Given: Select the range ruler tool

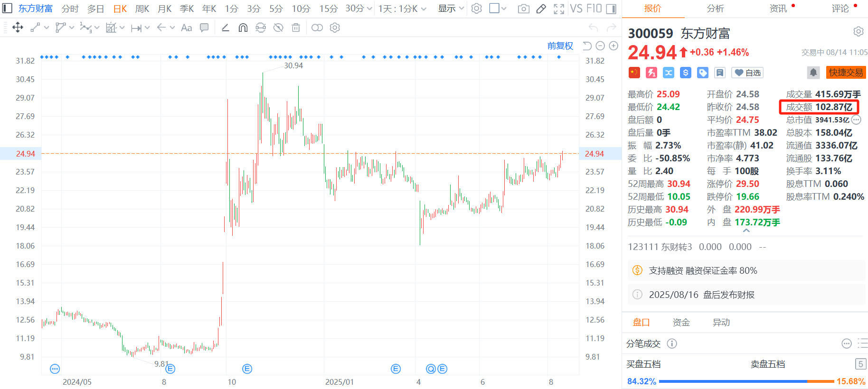Looking at the screenshot, I should [136, 28].
